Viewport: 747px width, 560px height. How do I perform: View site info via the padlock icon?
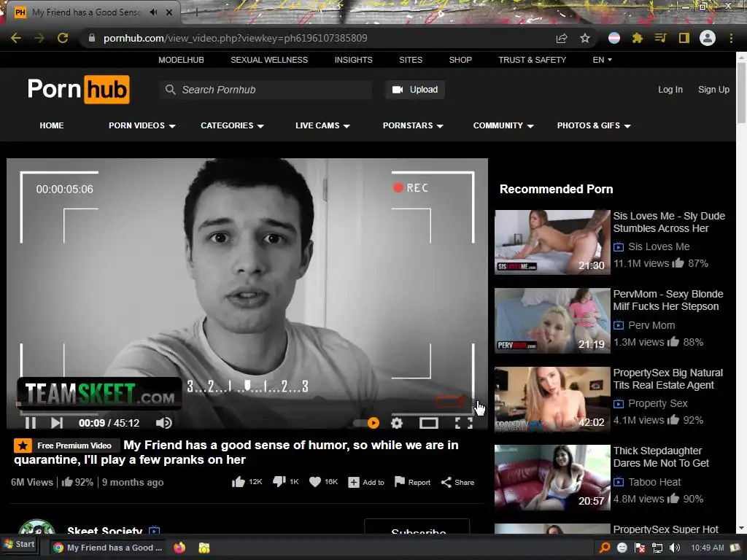click(x=92, y=38)
